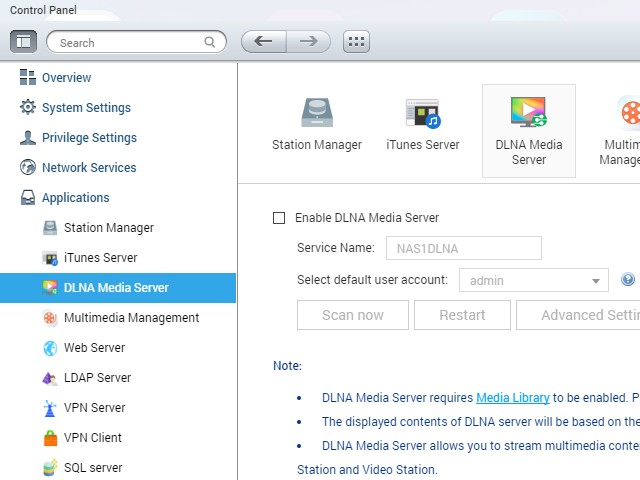Select Overview in the sidebar
Screen dimensions: 640x480
coord(67,78)
